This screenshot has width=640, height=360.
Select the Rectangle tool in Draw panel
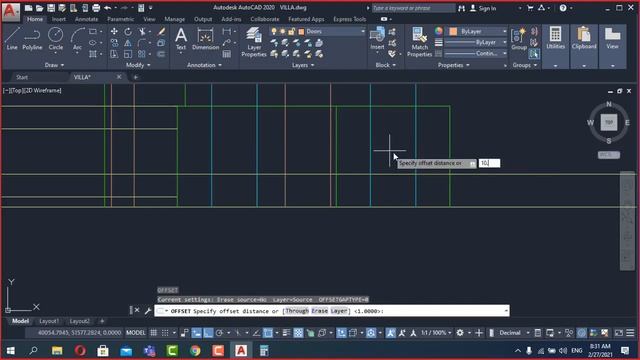[93, 31]
